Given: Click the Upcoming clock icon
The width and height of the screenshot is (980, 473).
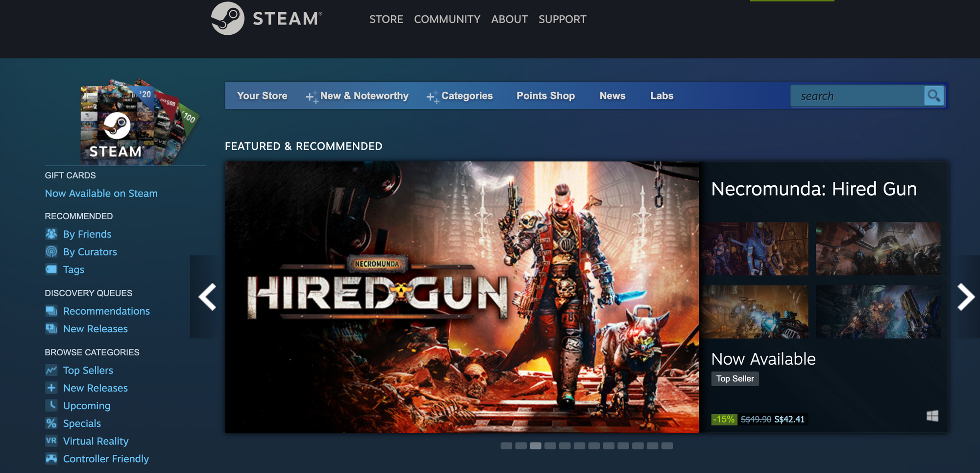Looking at the screenshot, I should coord(51,405).
